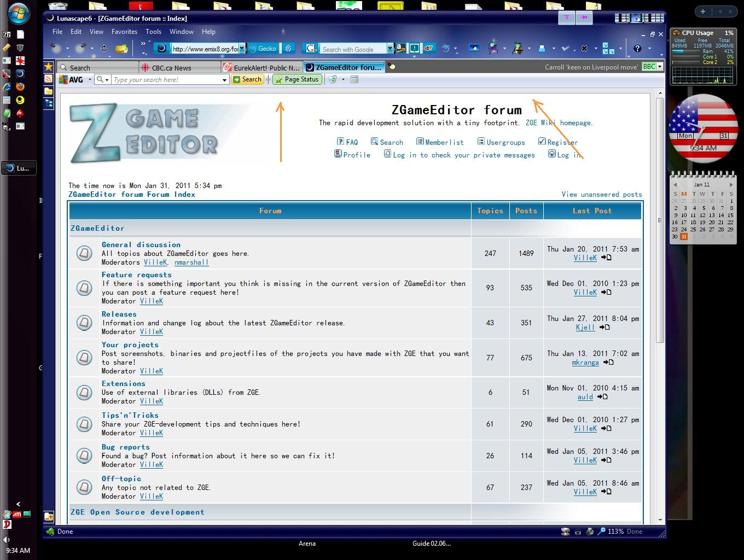Open the Google search box dropdown

click(390, 49)
